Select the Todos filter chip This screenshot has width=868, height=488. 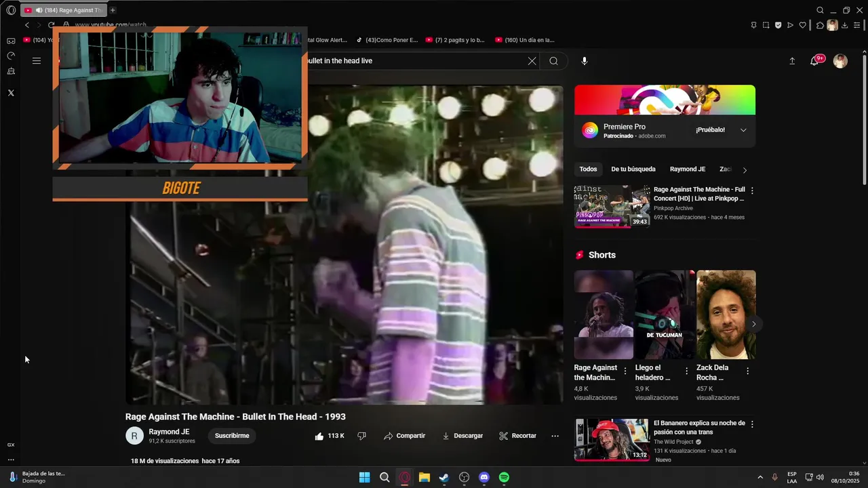589,169
